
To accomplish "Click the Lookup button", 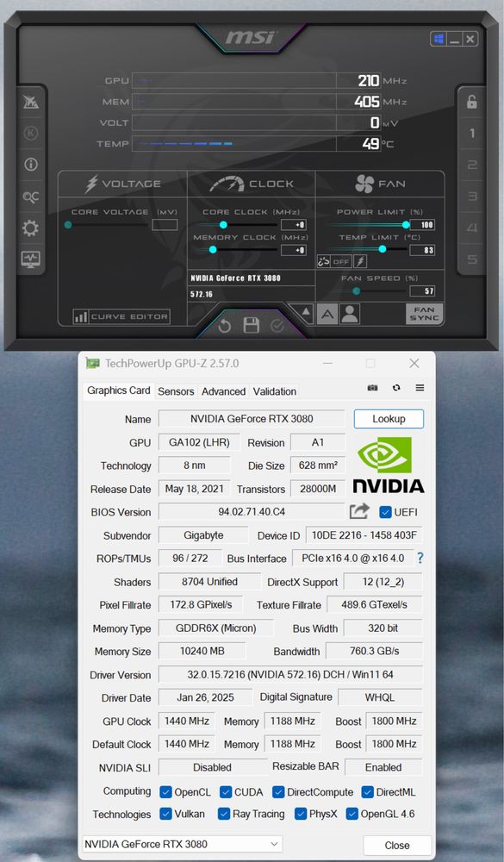I will [x=389, y=419].
